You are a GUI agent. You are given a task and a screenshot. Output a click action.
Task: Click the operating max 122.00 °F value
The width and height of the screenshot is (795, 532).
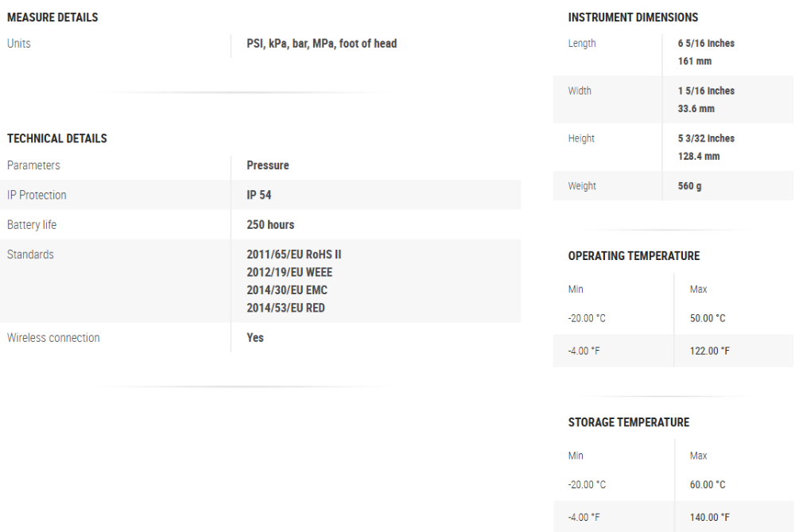[x=708, y=350]
